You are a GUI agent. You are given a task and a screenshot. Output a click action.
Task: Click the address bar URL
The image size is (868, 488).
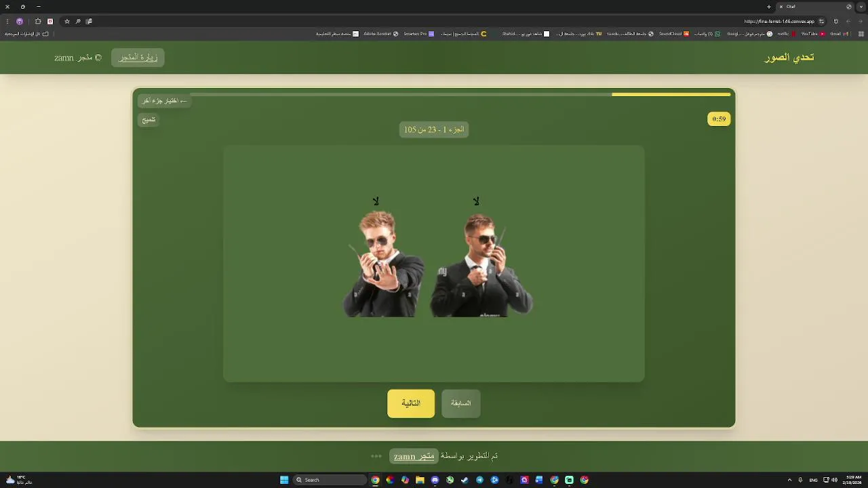coord(779,21)
